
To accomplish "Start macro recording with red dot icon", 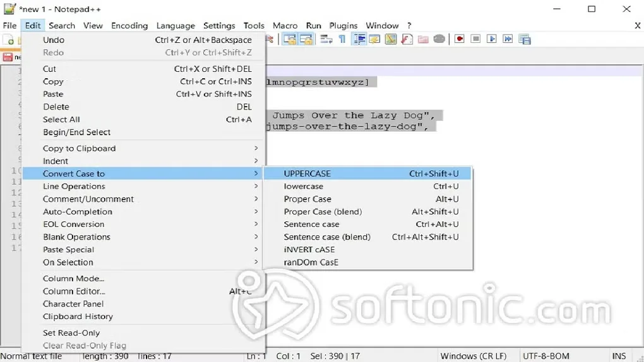I will [459, 39].
